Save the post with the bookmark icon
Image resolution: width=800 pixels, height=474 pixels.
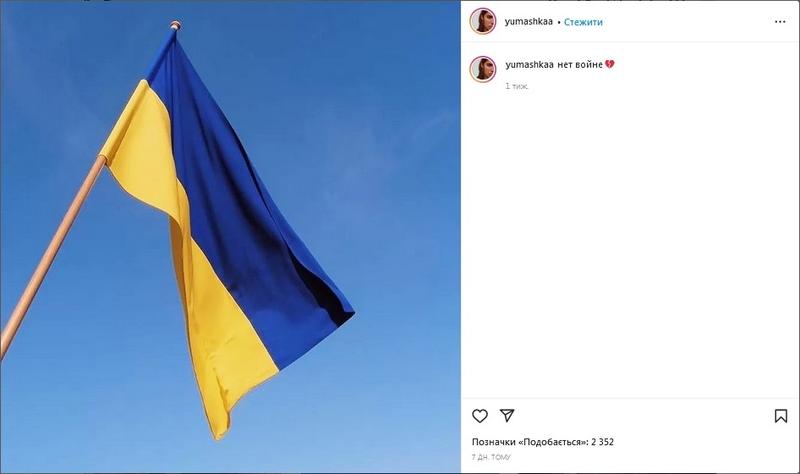coord(781,416)
